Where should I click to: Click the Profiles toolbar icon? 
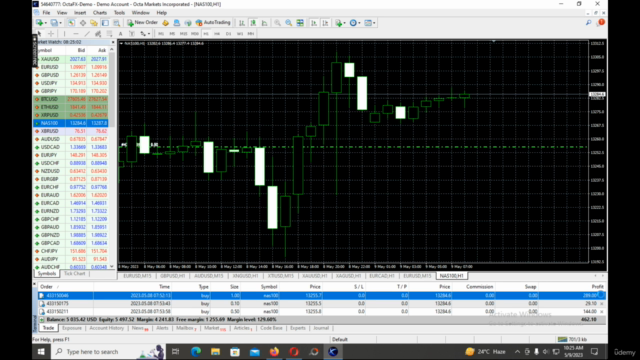coord(53,23)
